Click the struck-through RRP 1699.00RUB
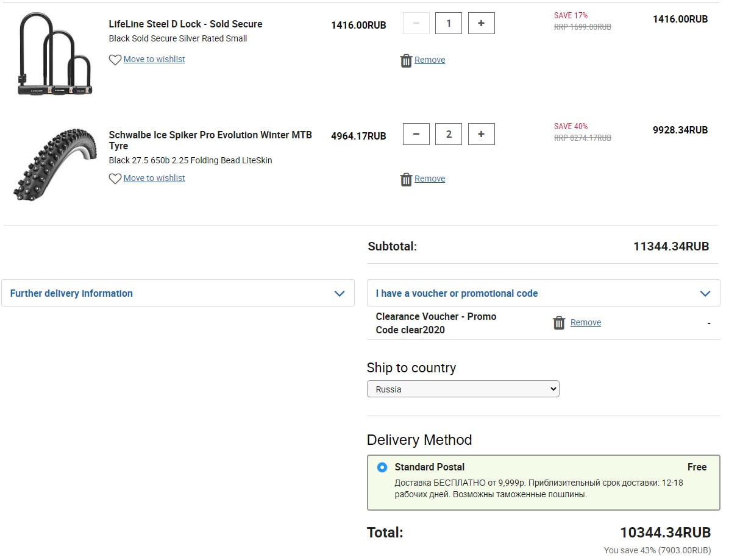The height and width of the screenshot is (560, 740). 582,27
